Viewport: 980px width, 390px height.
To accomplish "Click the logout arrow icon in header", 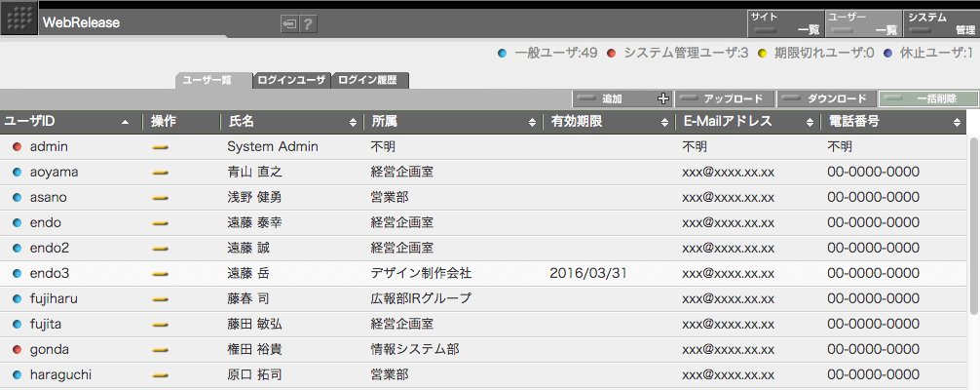I will tap(289, 23).
